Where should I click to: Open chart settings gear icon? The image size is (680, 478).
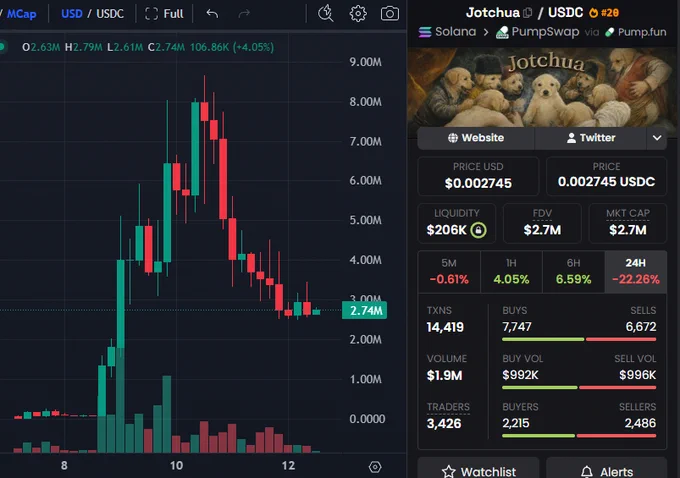(x=358, y=13)
